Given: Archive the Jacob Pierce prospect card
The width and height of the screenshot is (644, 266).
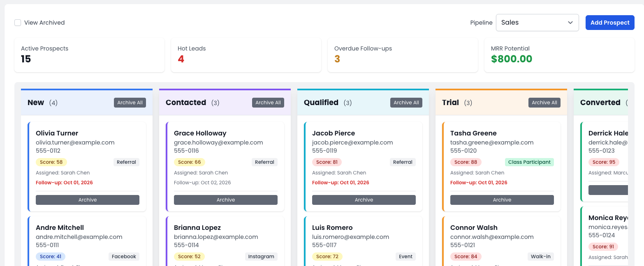Looking at the screenshot, I should coord(364,200).
